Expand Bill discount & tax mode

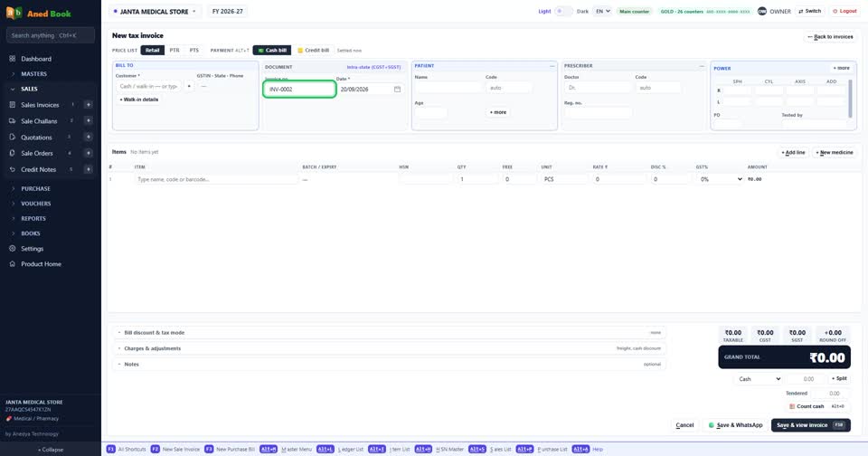pos(389,332)
